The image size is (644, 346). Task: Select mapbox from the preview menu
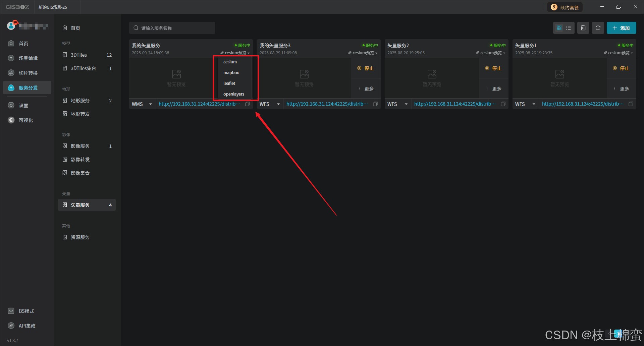tap(231, 72)
